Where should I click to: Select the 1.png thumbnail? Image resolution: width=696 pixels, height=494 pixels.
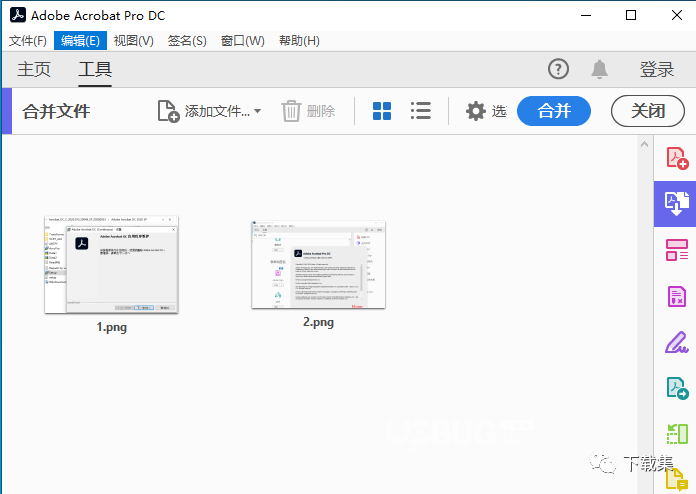pos(111,265)
